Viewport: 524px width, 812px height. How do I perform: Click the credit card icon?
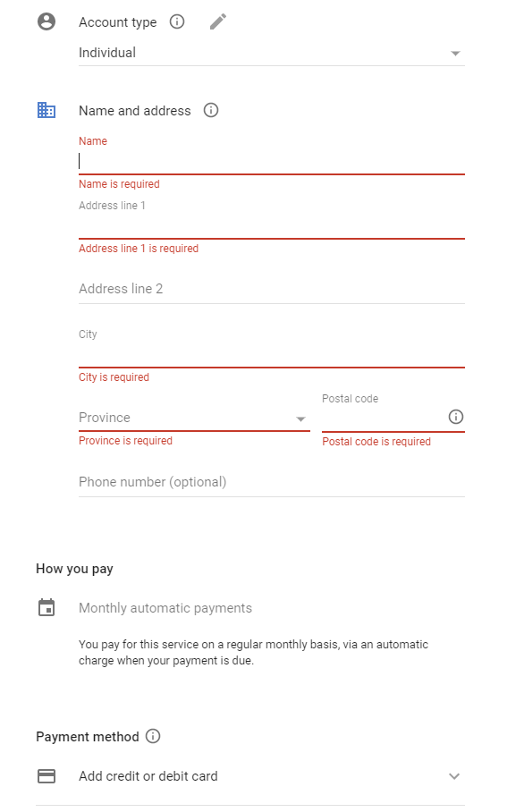click(x=46, y=775)
